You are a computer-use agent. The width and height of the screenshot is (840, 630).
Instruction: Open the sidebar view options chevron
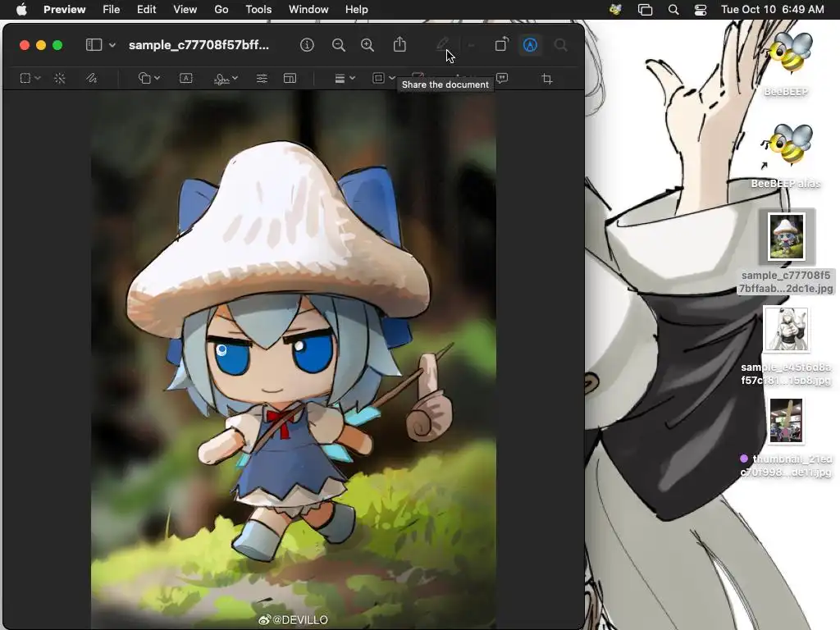click(112, 45)
